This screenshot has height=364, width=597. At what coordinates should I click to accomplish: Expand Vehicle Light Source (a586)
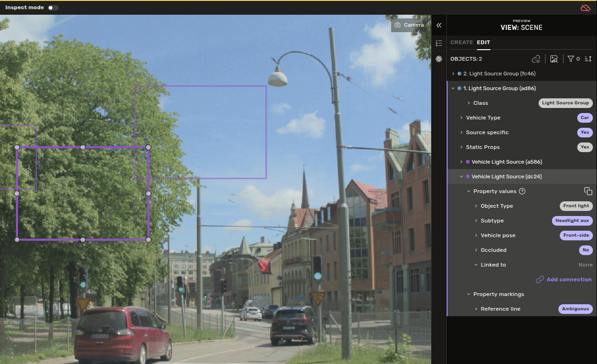tap(461, 162)
